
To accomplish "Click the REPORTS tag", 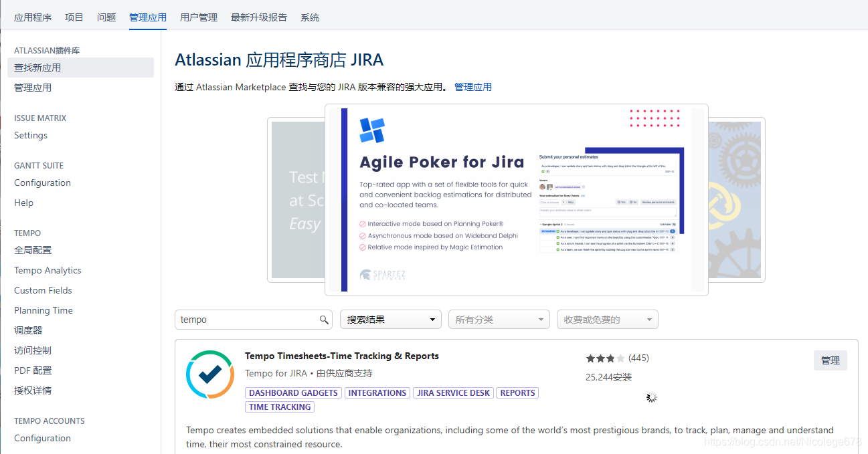I will (518, 392).
